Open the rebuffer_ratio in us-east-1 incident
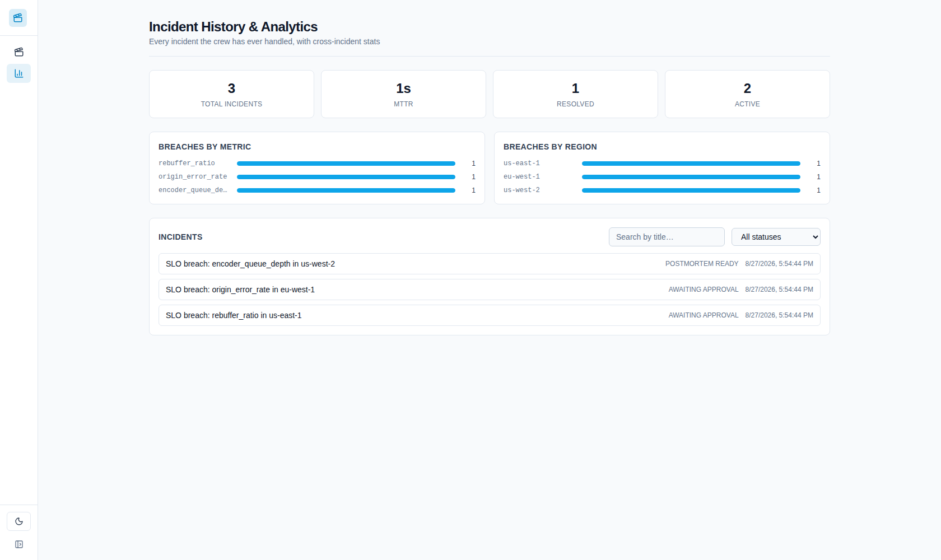 pyautogui.click(x=489, y=315)
